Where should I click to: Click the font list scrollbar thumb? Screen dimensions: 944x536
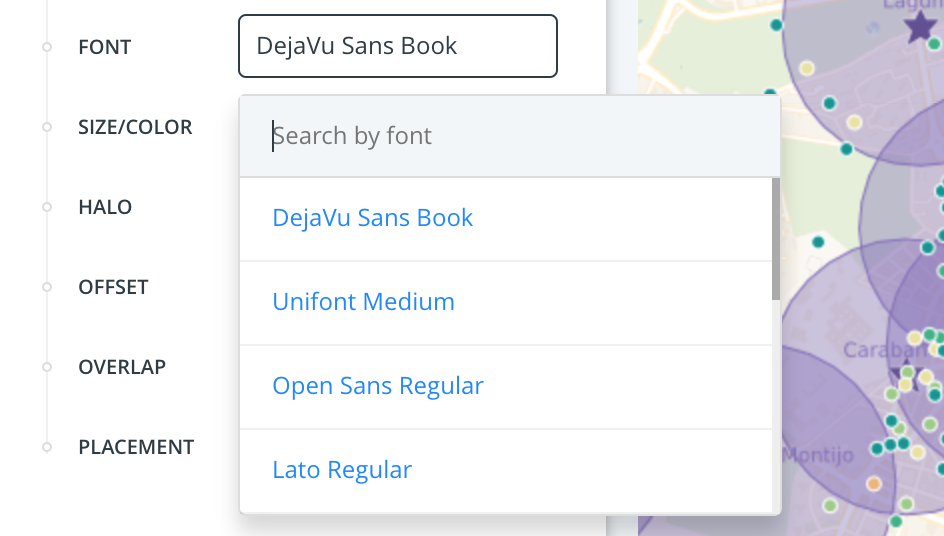pos(776,238)
